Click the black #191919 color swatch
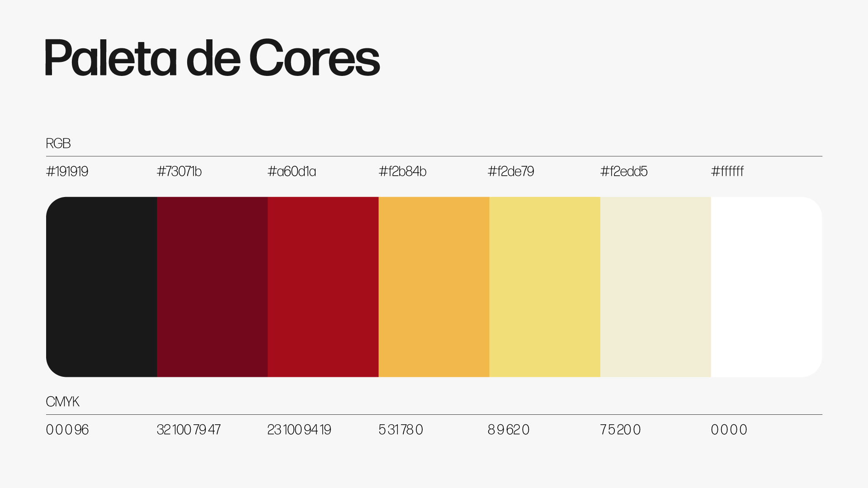 pyautogui.click(x=101, y=286)
